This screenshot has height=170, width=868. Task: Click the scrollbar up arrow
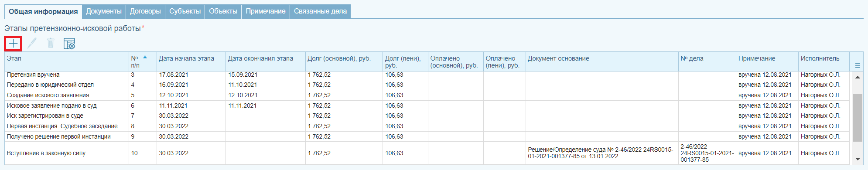[858, 77]
